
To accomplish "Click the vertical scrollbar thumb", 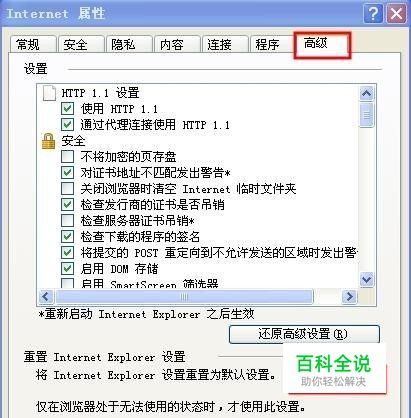I will pos(367,115).
